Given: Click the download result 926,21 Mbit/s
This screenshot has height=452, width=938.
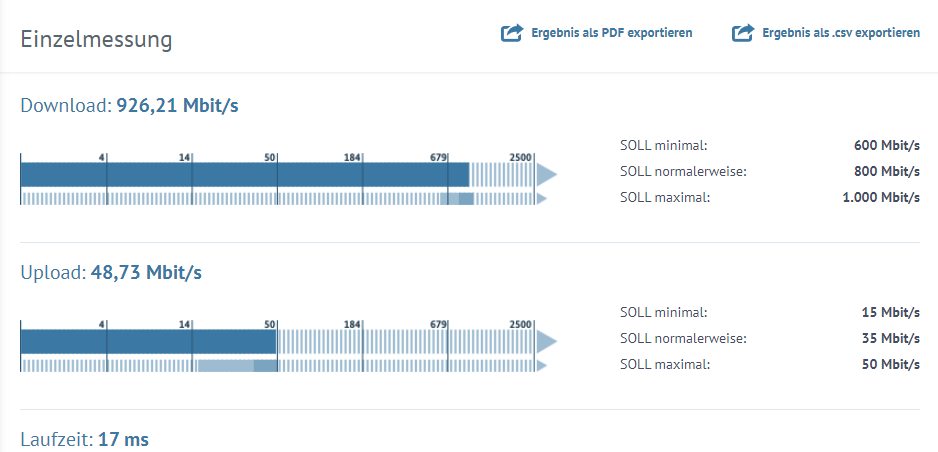Looking at the screenshot, I should [x=178, y=105].
